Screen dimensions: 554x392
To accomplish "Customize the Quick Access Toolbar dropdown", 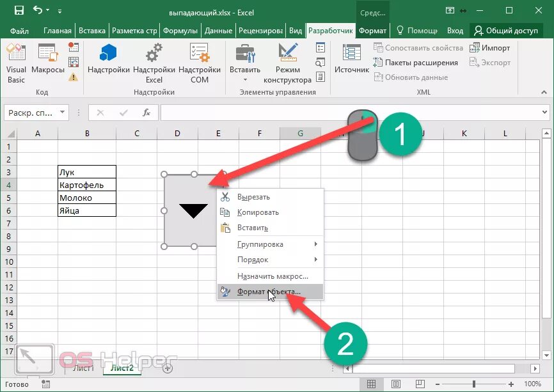I will coord(59,12).
